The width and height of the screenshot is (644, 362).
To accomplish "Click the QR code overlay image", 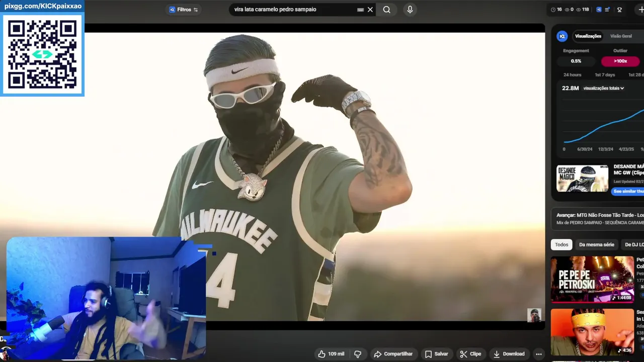I will point(42,54).
